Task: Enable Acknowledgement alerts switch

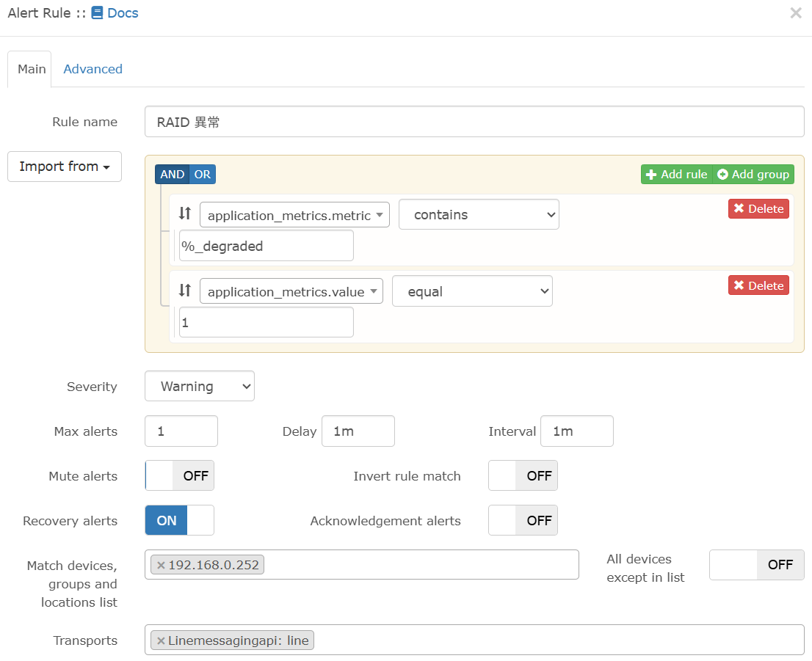Action: (x=523, y=521)
